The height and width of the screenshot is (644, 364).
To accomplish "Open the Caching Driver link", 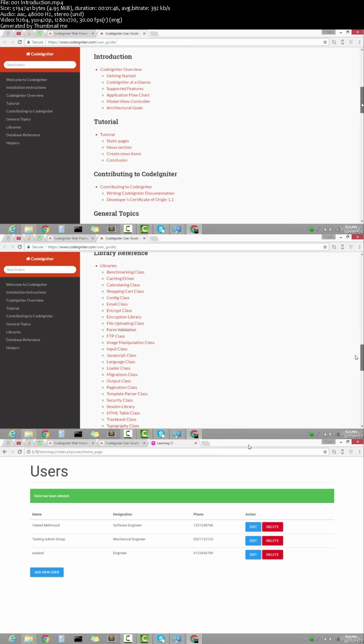I will coord(121,278).
